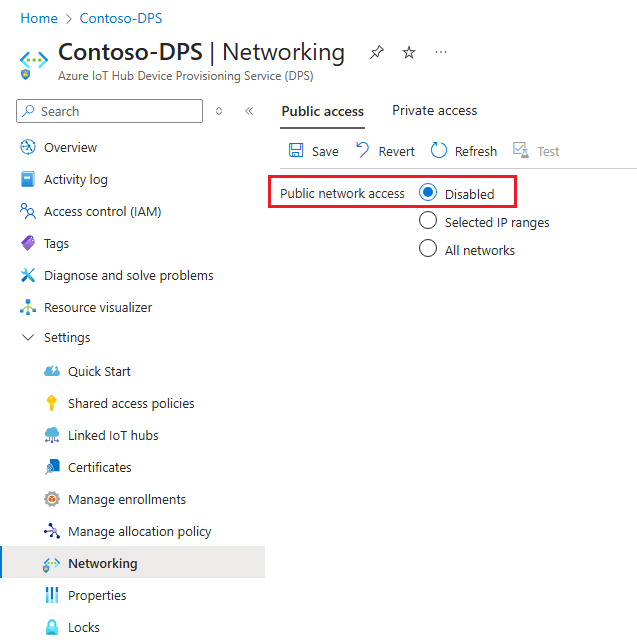
Task: Click the Properties bars icon
Action: click(x=52, y=595)
